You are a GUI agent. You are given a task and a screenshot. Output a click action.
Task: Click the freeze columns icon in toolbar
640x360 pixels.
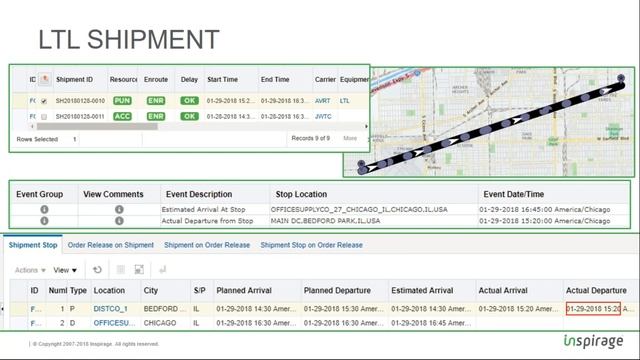tap(121, 270)
